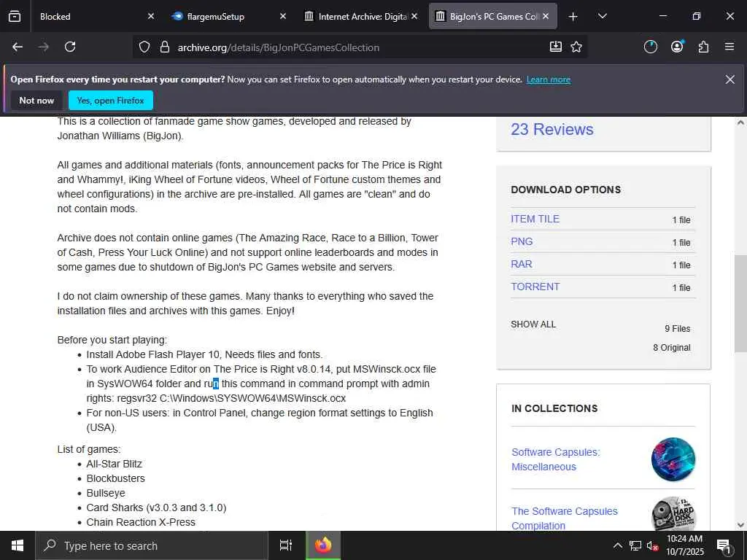Download the ITEM TILE file
Image resolution: width=747 pixels, height=560 pixels.
[x=535, y=219]
